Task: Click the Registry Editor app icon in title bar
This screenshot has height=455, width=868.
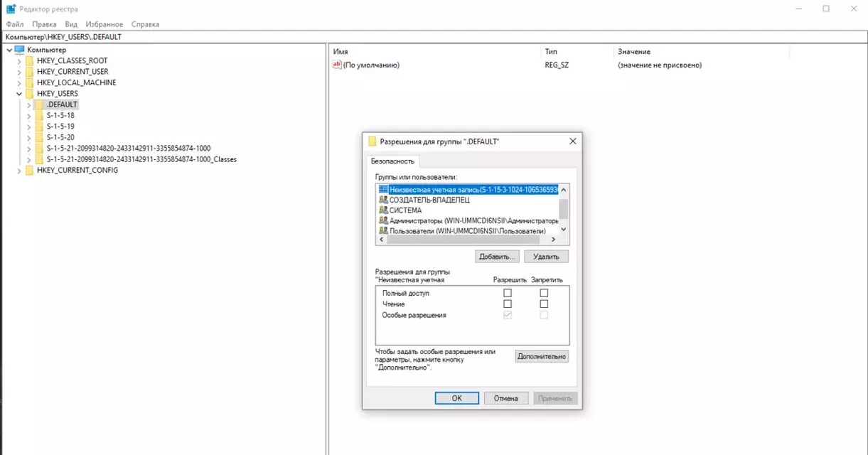Action: pos(11,9)
